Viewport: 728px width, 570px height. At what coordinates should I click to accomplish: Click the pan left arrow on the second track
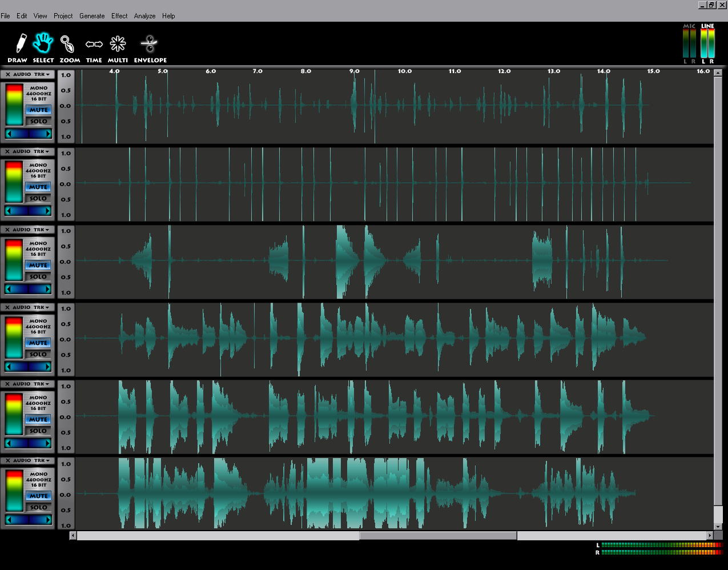click(9, 211)
